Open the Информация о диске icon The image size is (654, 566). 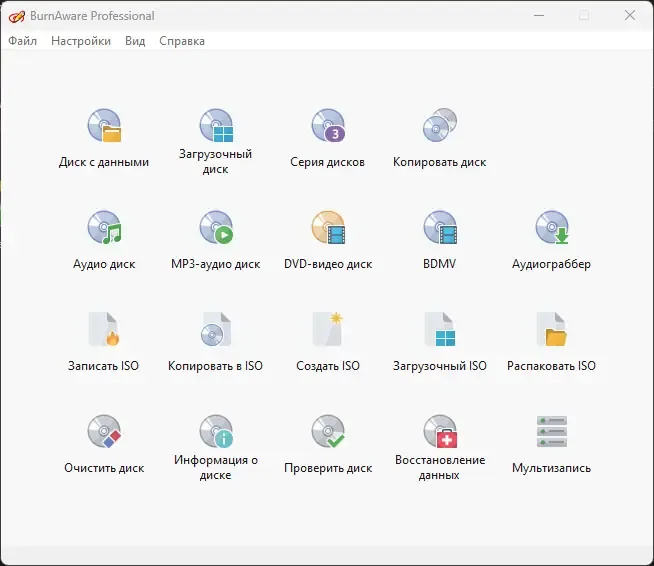pos(216,431)
